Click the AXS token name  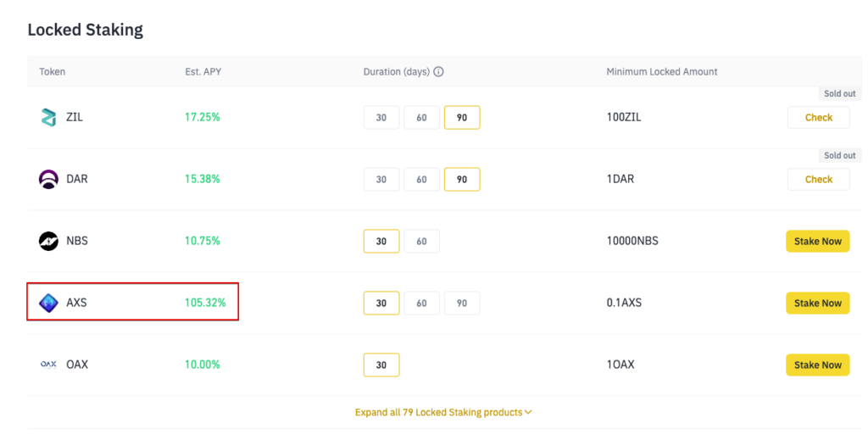click(x=76, y=303)
